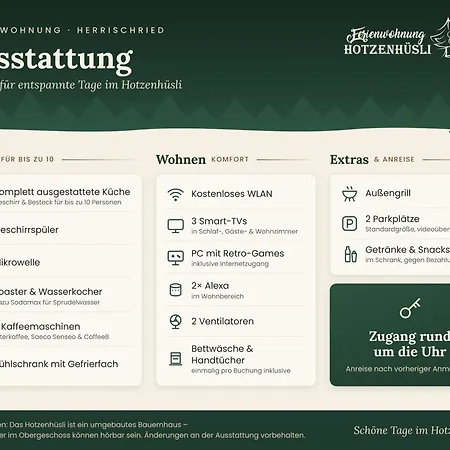Image resolution: width=450 pixels, height=450 pixels.
Task: Click 'Getränke & Snacks' text
Action: (407, 250)
